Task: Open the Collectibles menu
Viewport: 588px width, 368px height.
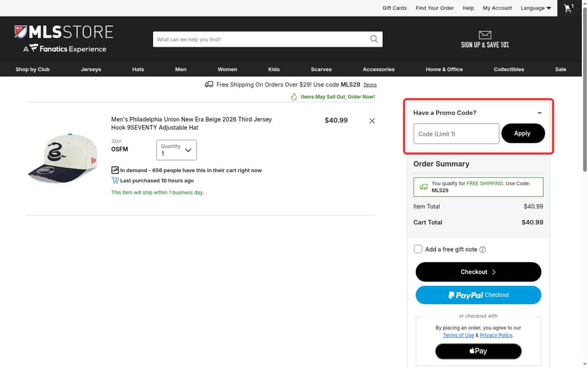Action: [x=508, y=69]
